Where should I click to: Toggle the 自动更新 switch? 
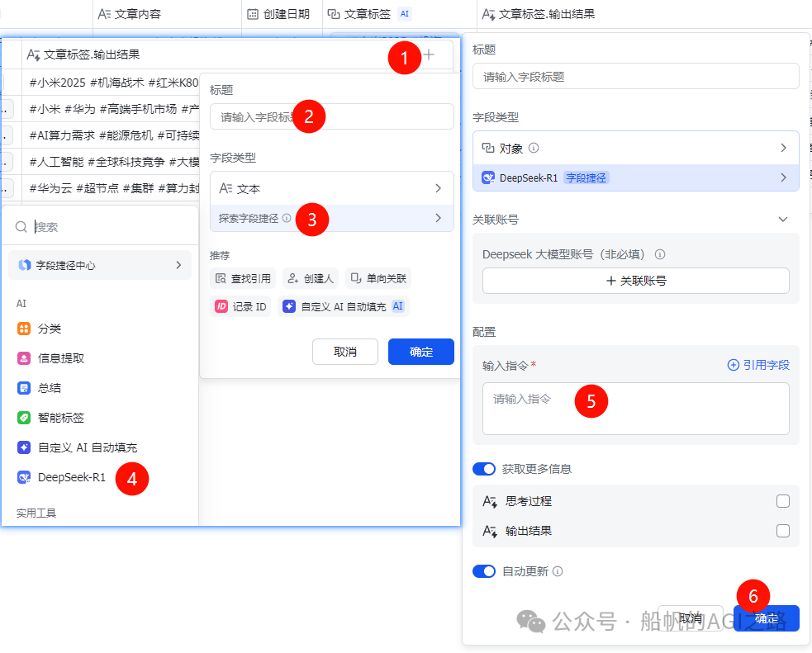pyautogui.click(x=484, y=571)
